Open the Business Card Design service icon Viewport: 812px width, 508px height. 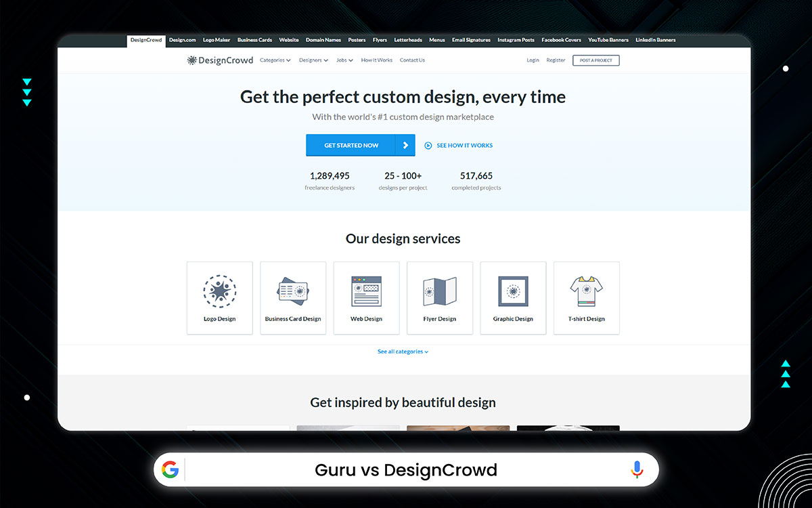(x=293, y=291)
